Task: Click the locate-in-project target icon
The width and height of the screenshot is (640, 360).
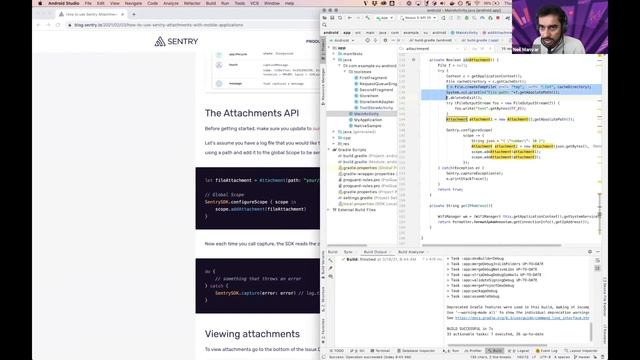Action: 367,40
